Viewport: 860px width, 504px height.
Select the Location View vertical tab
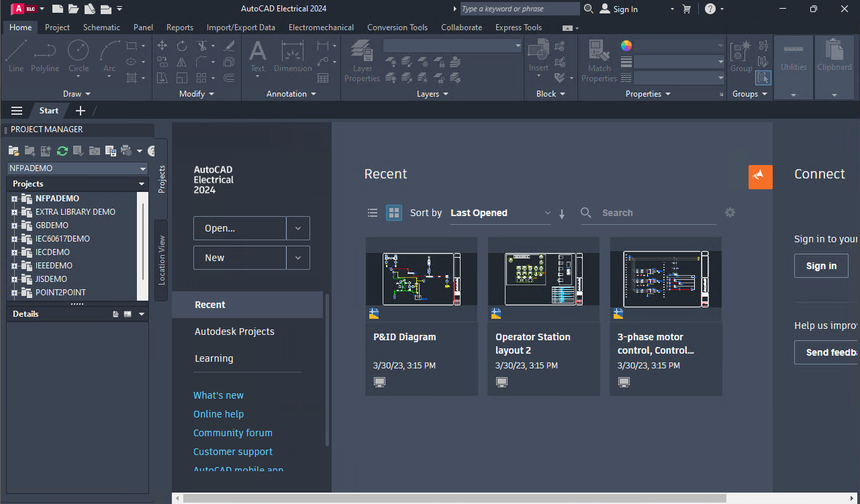161,260
